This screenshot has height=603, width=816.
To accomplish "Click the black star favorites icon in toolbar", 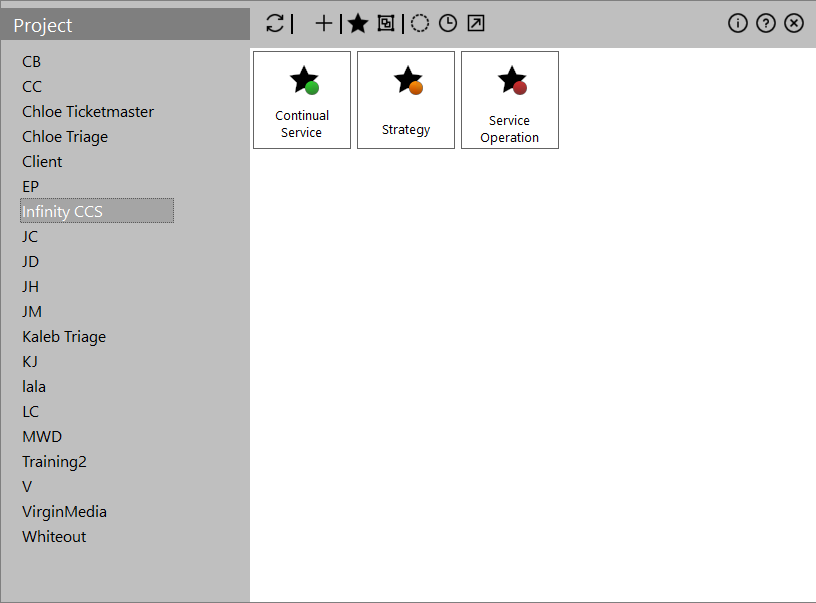I will tap(358, 23).
